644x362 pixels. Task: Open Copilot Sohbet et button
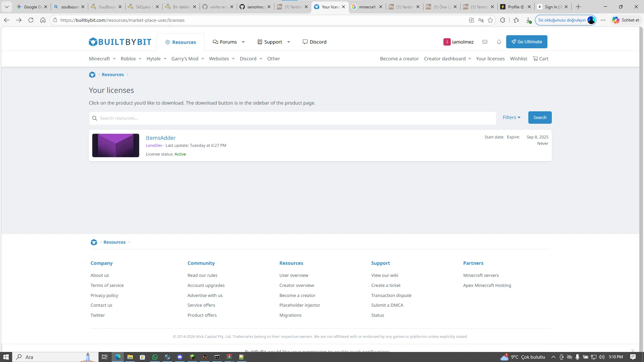pyautogui.click(x=626, y=20)
